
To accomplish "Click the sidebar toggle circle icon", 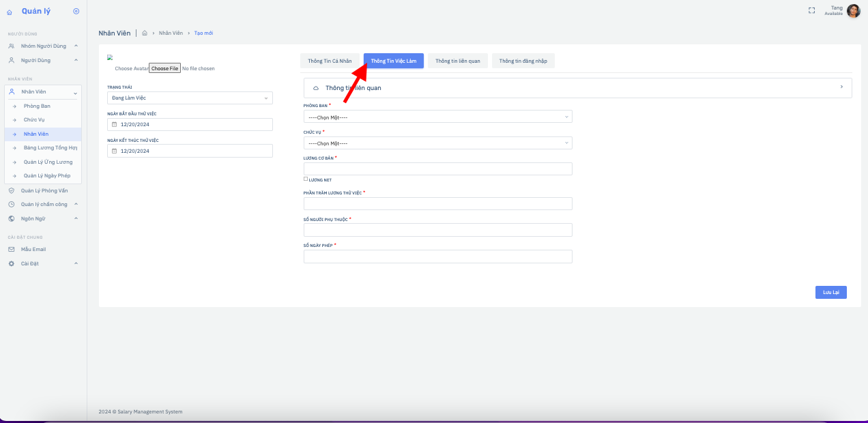I will pos(76,11).
